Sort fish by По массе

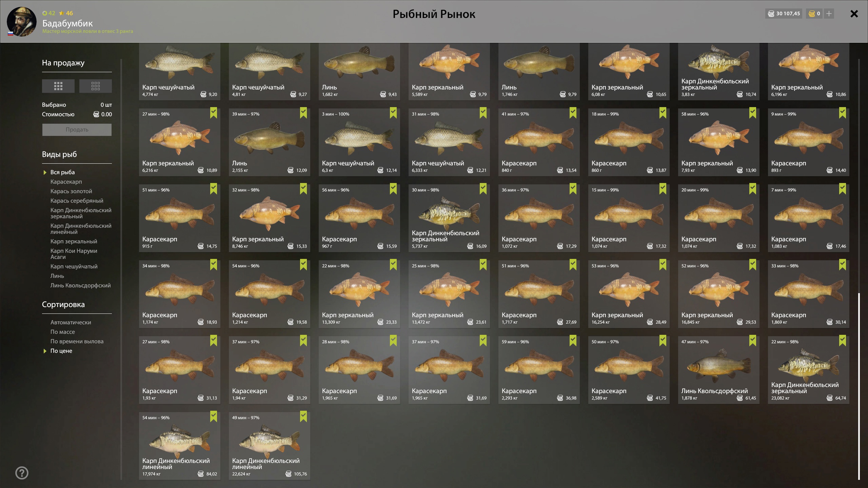[63, 332]
